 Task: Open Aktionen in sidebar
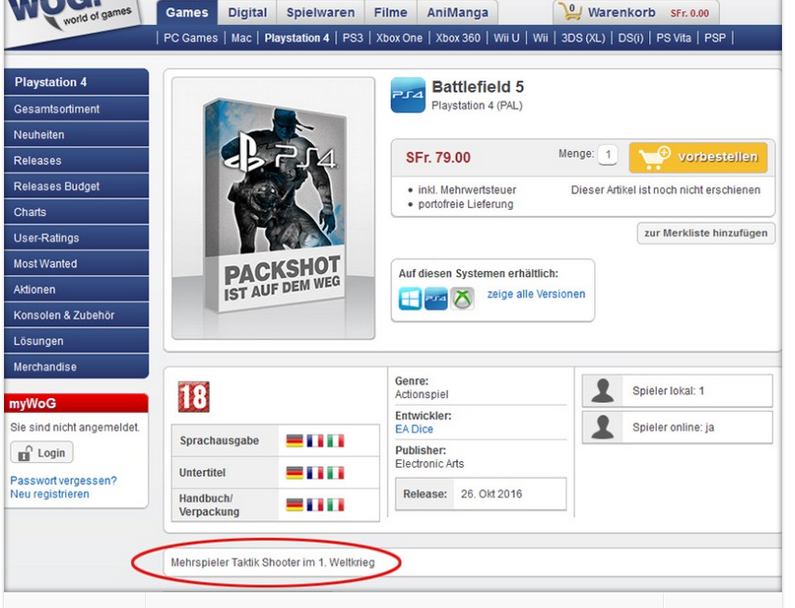pos(77,290)
